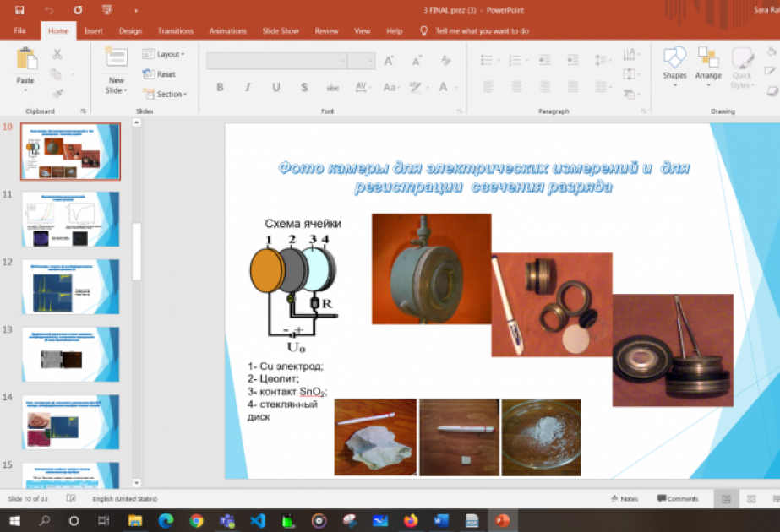The image size is (780, 532).
Task: Select slide 13 thumbnail
Action: [71, 355]
